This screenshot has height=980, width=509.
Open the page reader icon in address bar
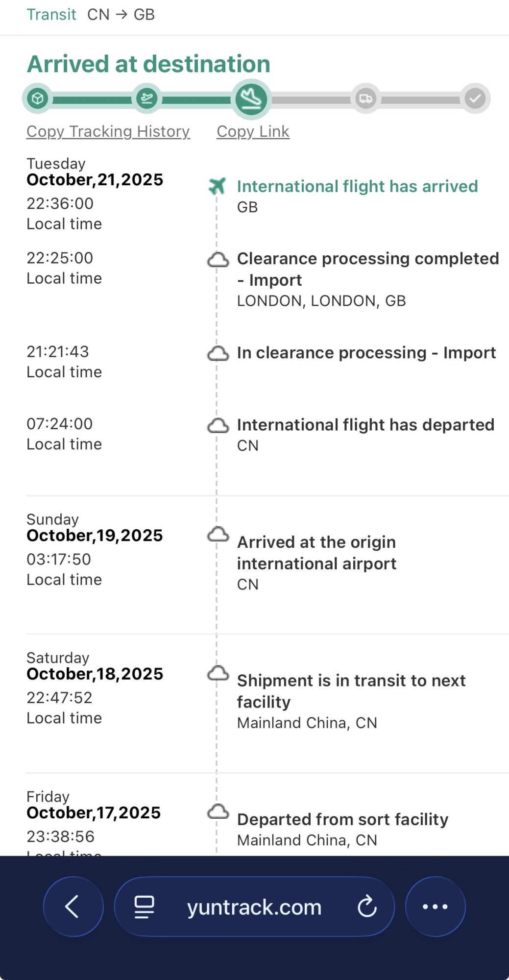145,906
